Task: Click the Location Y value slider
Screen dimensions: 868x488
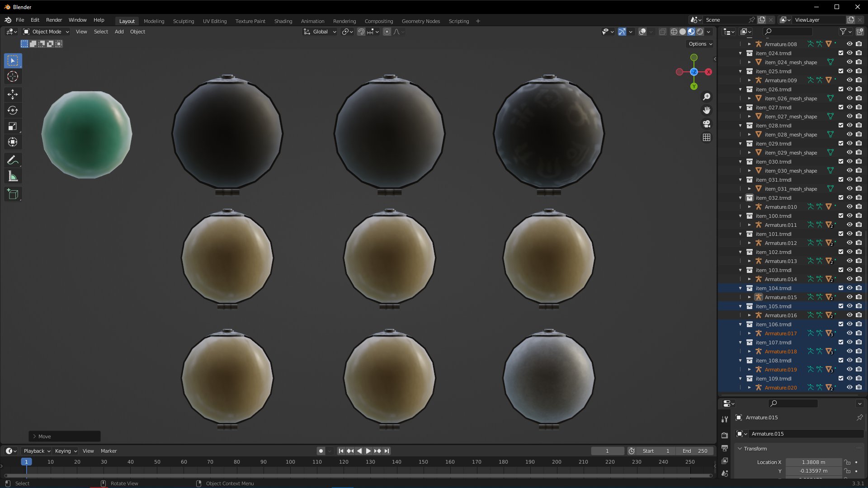Action: (813, 471)
